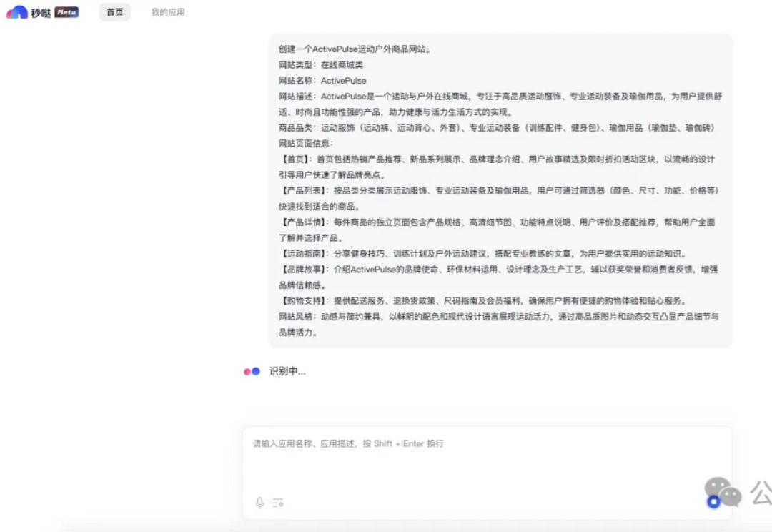Screen dimensions: 772x532
Task: Click the Beta badge beside logo
Action: (x=66, y=12)
